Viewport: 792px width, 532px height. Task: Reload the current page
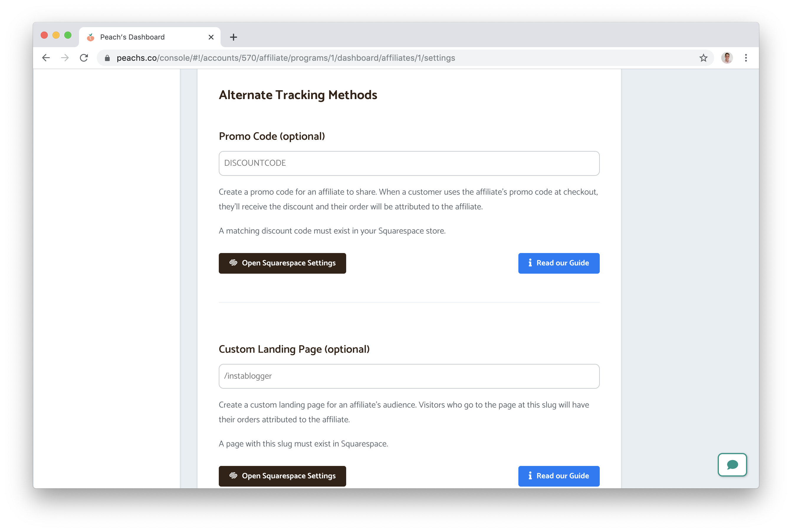(84, 58)
